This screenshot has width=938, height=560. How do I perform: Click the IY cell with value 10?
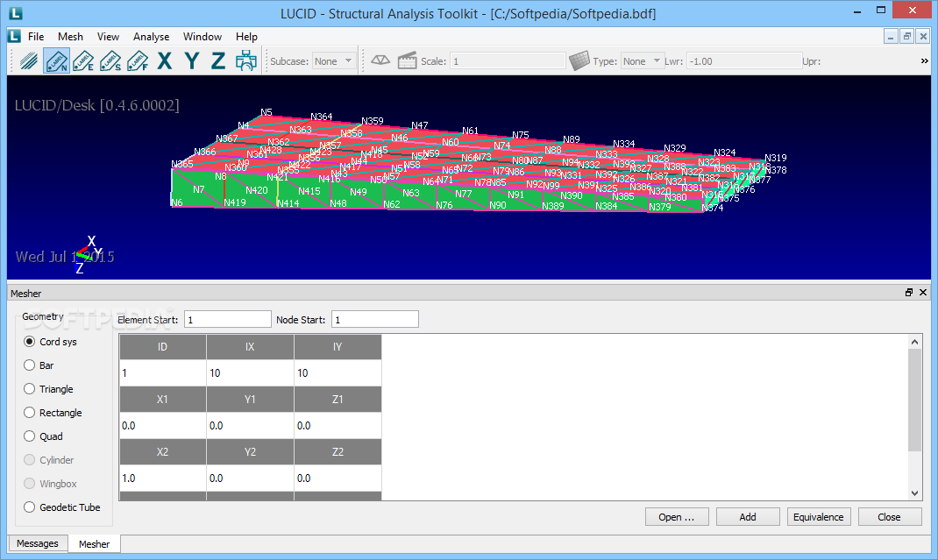click(338, 372)
